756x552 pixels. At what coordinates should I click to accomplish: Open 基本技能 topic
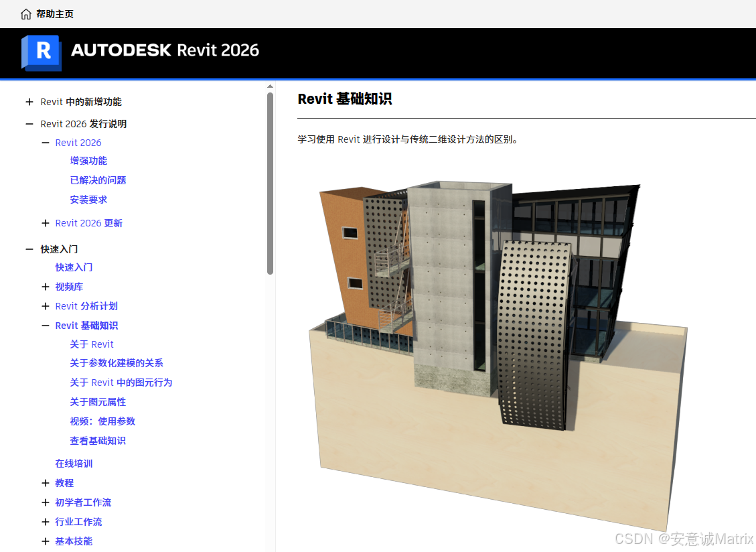coord(74,541)
